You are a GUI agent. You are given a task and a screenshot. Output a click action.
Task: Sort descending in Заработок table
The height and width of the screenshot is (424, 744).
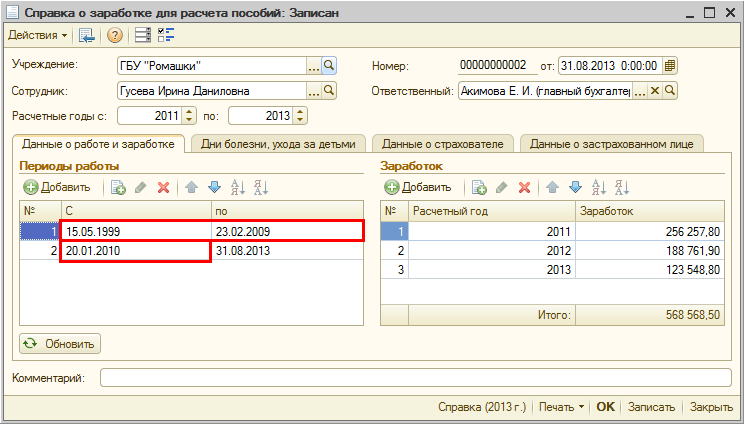[622, 188]
